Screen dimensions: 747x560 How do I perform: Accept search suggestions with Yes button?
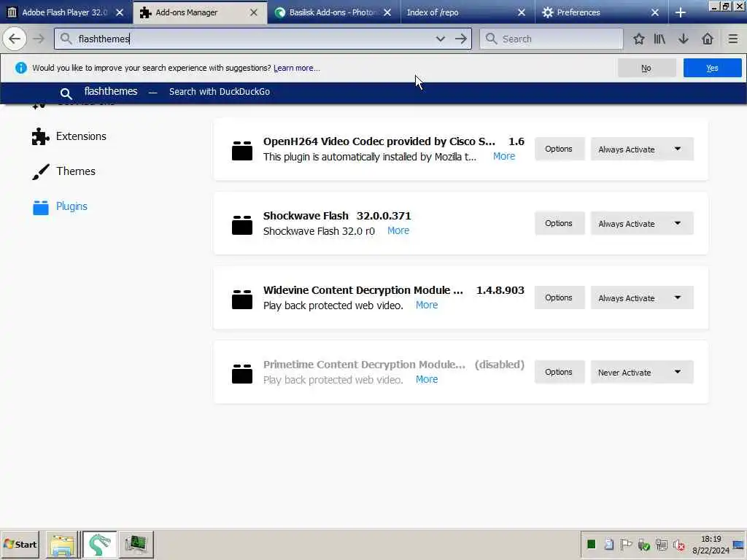[712, 68]
